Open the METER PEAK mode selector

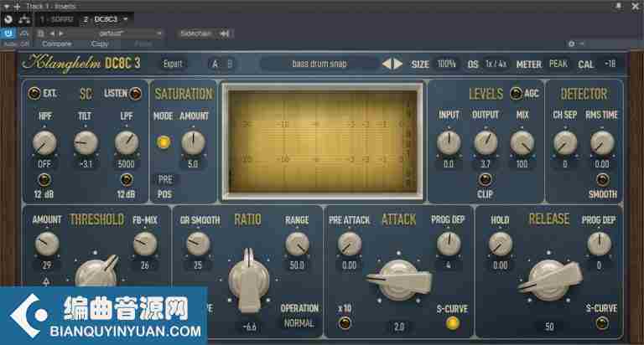pyautogui.click(x=558, y=64)
